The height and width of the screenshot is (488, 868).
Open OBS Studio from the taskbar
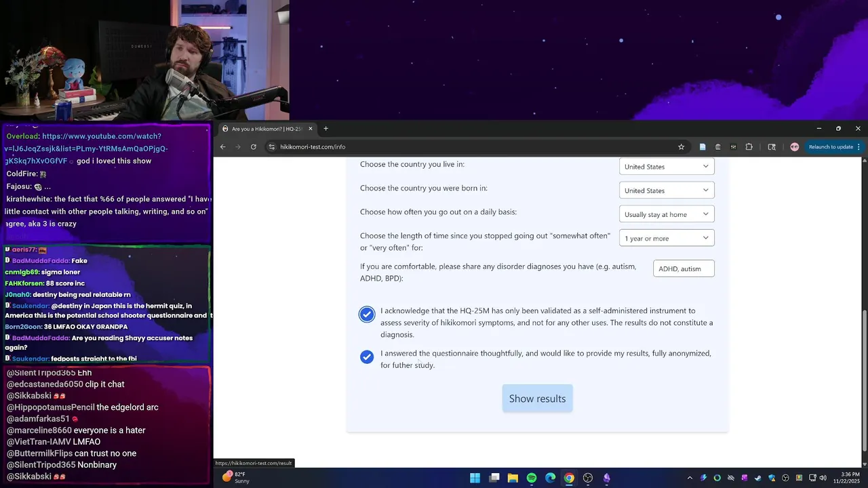pyautogui.click(x=588, y=478)
